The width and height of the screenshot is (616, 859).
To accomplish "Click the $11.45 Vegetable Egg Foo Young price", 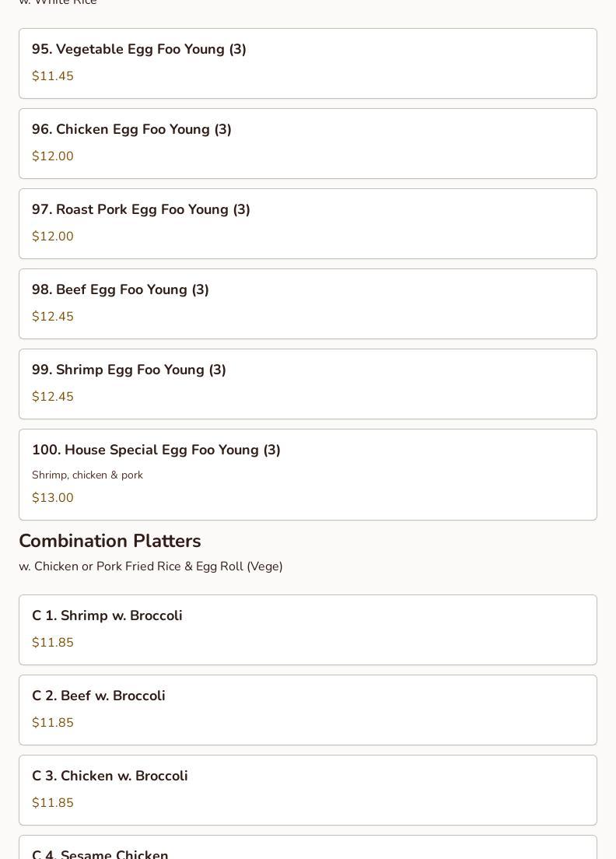I will click(x=53, y=76).
